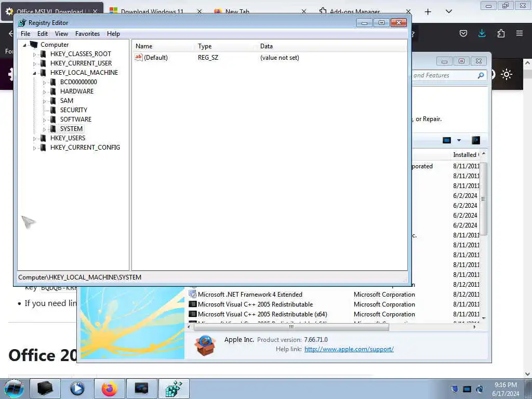This screenshot has height=399, width=532.
Task: Click the REG_SZ type cell
Action: coord(208,58)
